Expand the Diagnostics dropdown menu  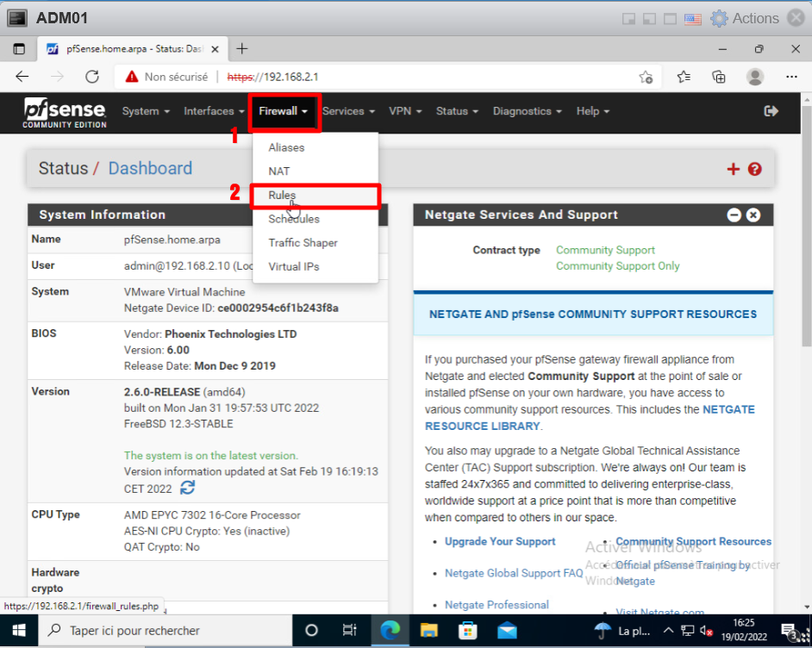(x=527, y=111)
